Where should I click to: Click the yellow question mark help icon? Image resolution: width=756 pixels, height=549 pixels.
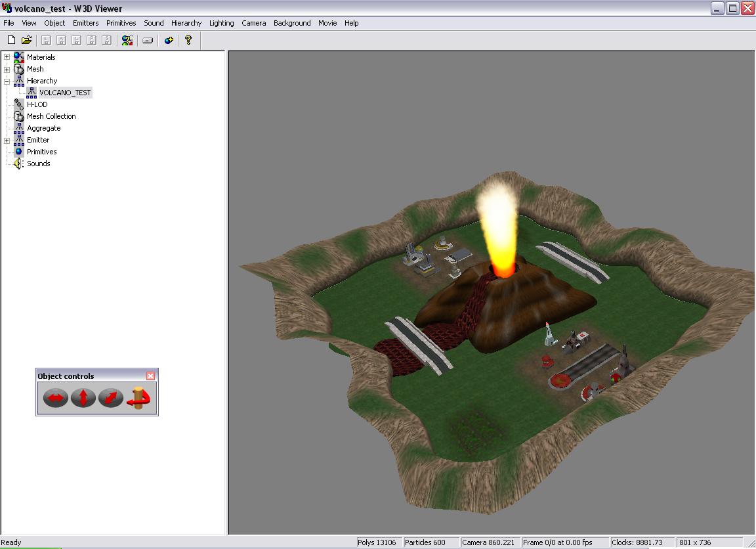tap(188, 40)
